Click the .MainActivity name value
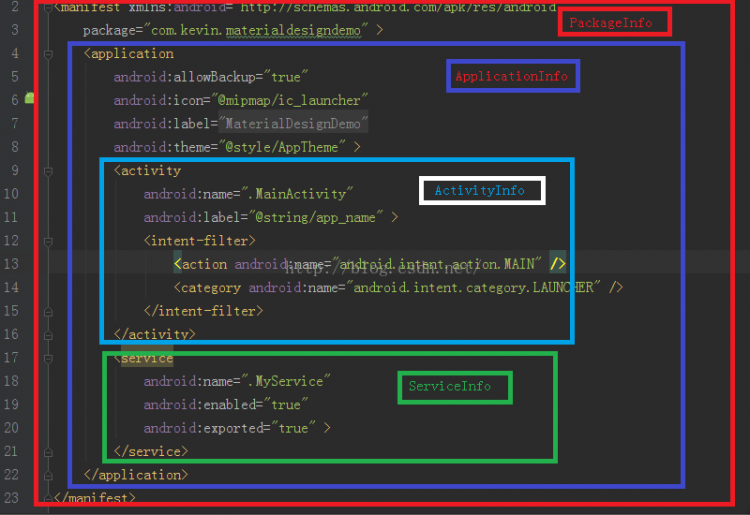The image size is (750, 515). [x=297, y=194]
